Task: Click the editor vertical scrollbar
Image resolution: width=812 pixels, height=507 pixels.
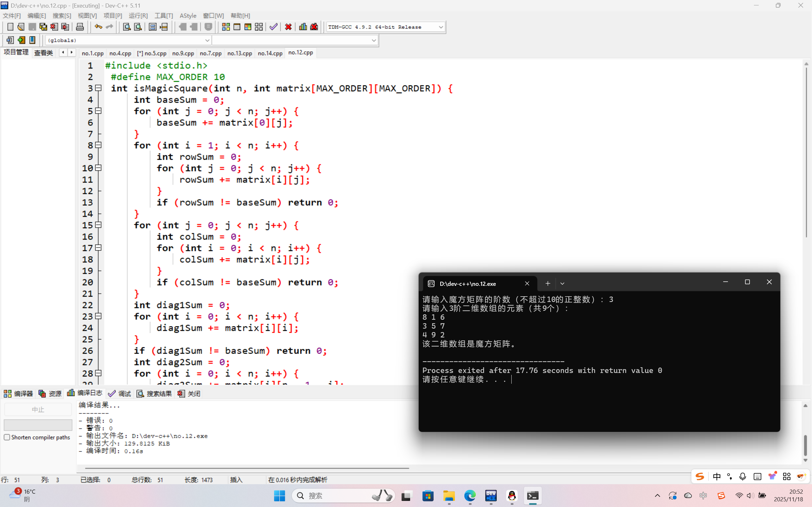Action: 806,151
